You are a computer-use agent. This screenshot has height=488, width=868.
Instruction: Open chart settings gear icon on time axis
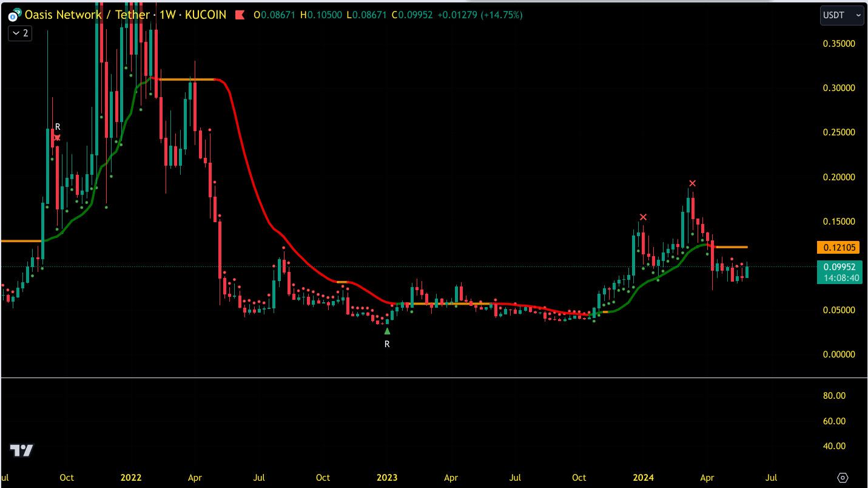pyautogui.click(x=843, y=478)
